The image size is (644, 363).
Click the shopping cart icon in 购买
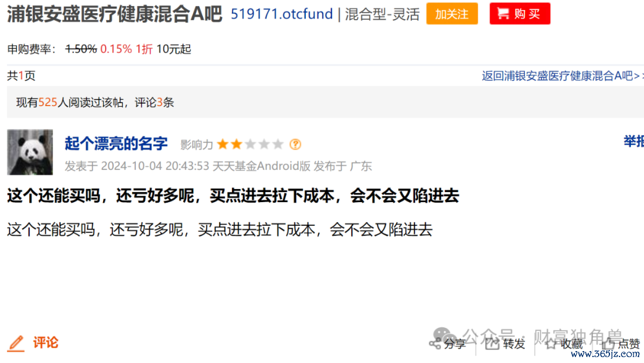coord(503,14)
